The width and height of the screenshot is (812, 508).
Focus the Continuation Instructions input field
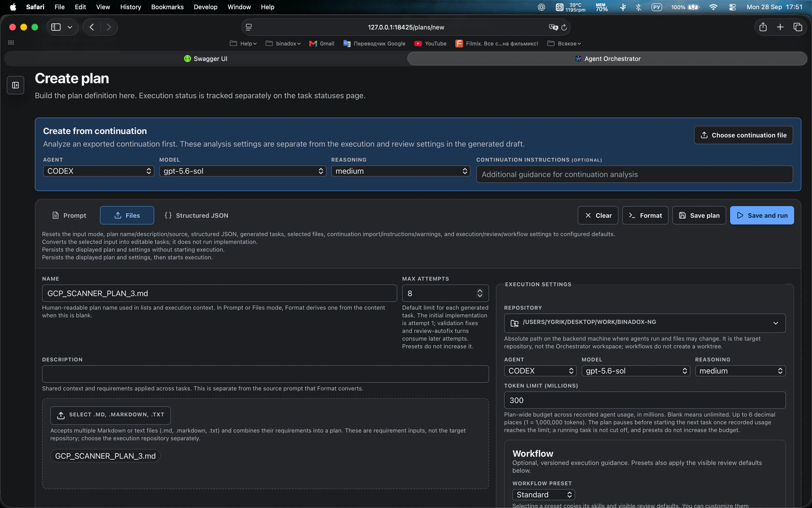[x=635, y=174]
